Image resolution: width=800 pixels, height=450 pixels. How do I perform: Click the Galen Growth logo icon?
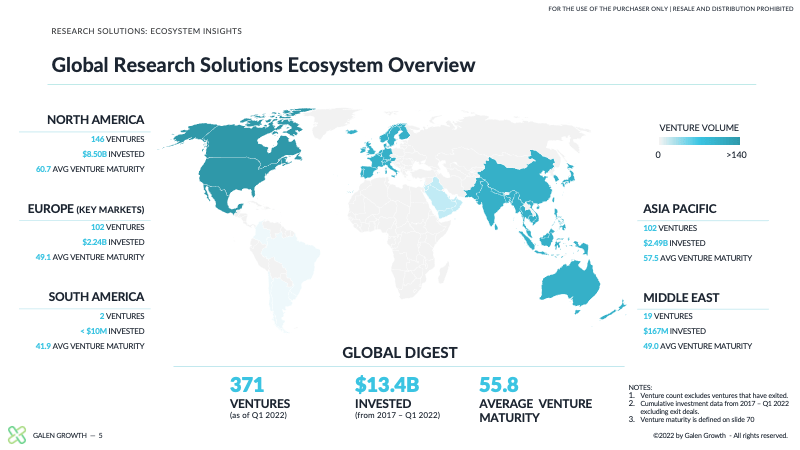point(17,435)
